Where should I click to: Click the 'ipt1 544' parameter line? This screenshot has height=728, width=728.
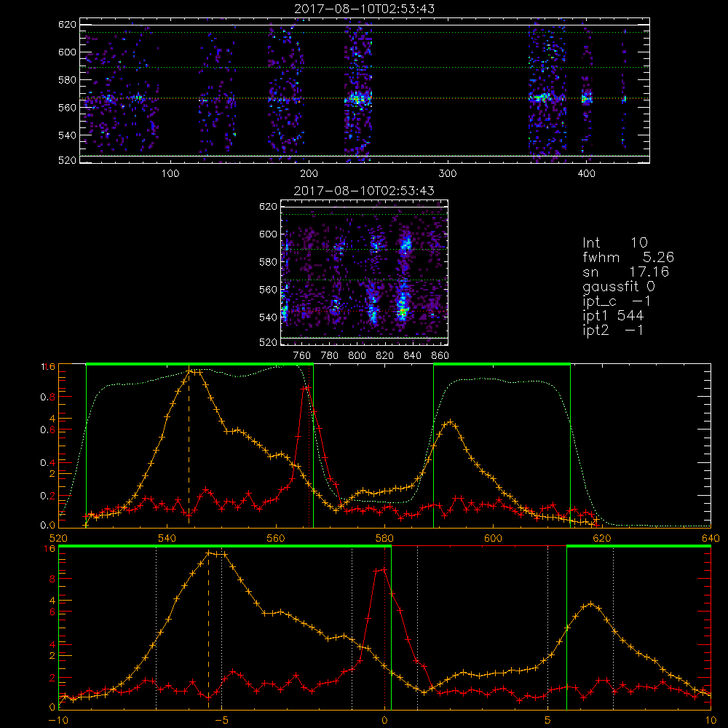[x=613, y=316]
